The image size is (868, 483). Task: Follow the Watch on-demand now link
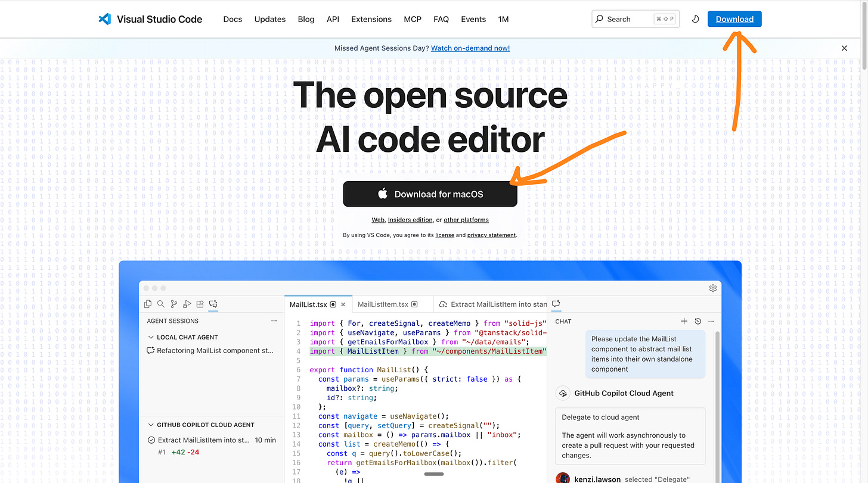coord(470,48)
